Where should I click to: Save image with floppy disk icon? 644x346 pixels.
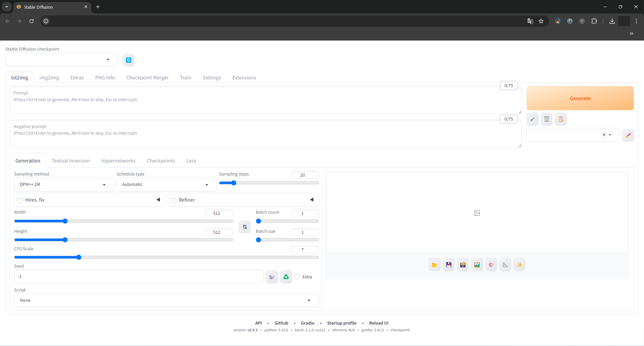pos(449,265)
